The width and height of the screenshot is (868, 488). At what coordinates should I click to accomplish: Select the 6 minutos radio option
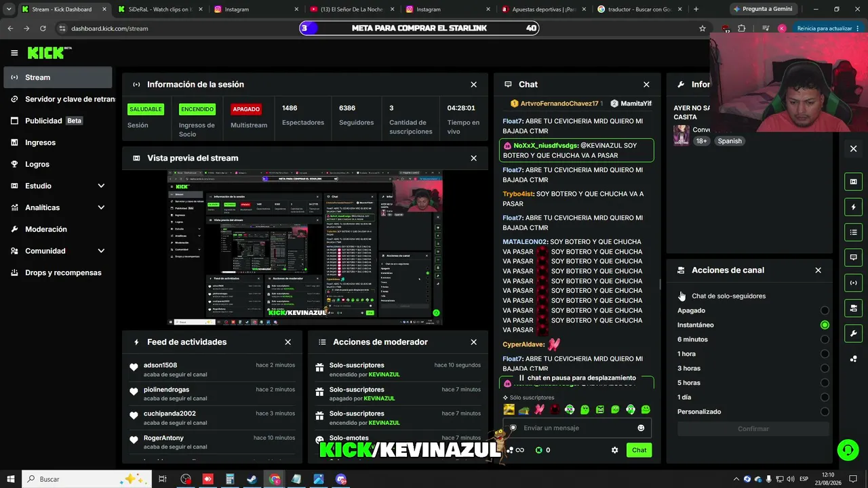[825, 340]
